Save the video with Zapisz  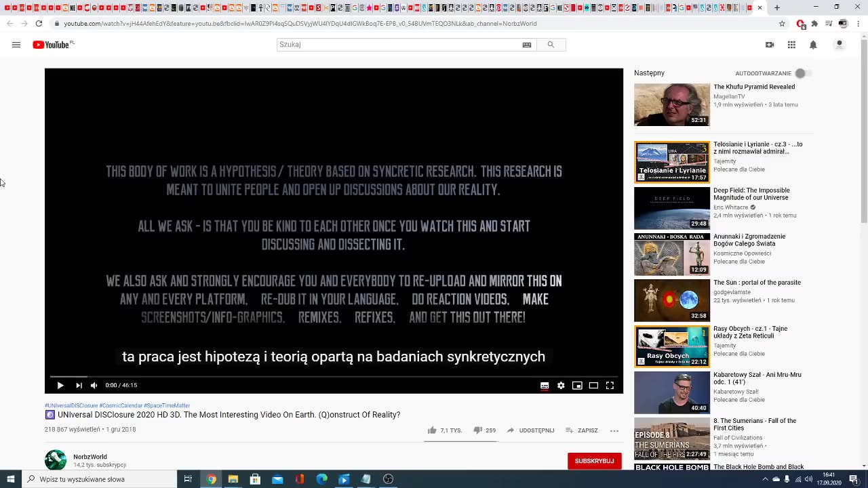[x=582, y=430]
